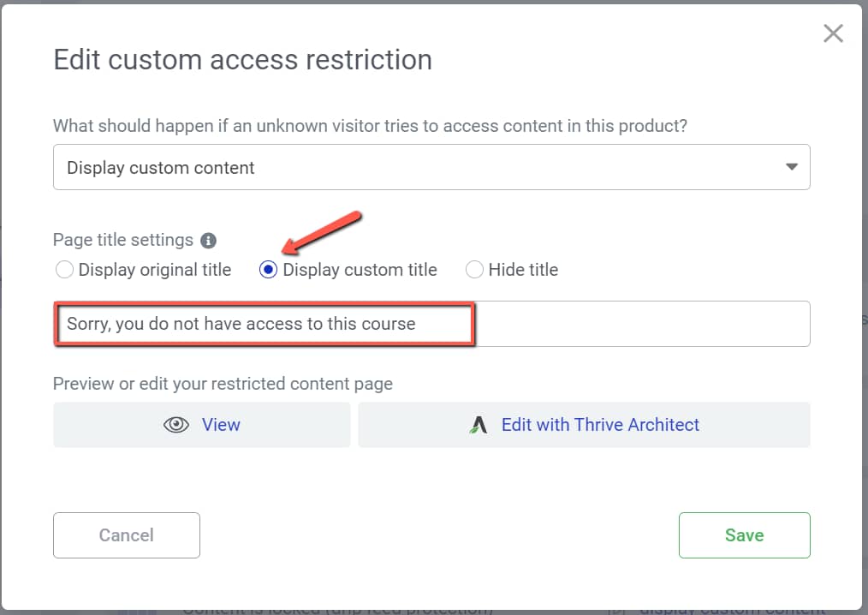This screenshot has width=868, height=615.
Task: Click the unknown visitor question text
Action: (x=370, y=126)
